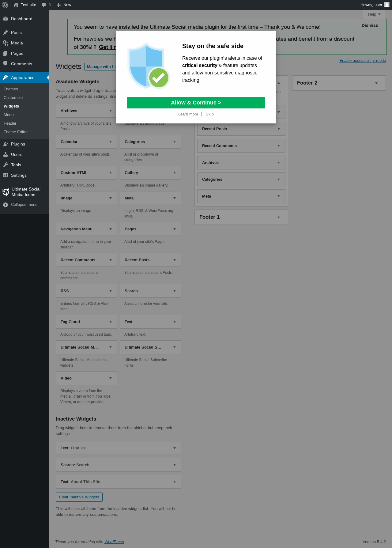The width and height of the screenshot is (392, 548).
Task: Click the home icon beside Test site
Action: point(16,5)
